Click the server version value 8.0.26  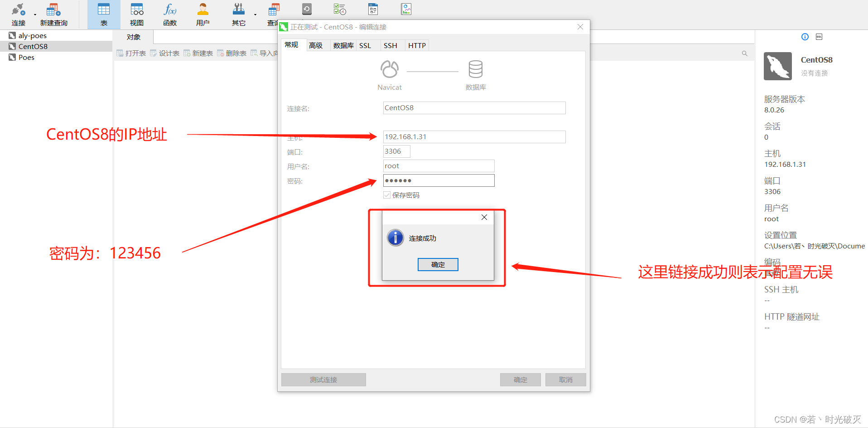point(774,110)
